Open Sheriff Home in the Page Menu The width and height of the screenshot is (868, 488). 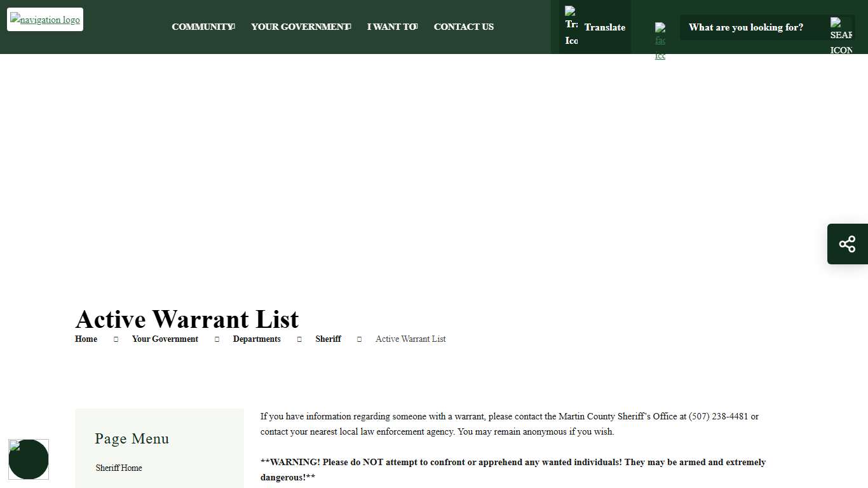(x=119, y=468)
